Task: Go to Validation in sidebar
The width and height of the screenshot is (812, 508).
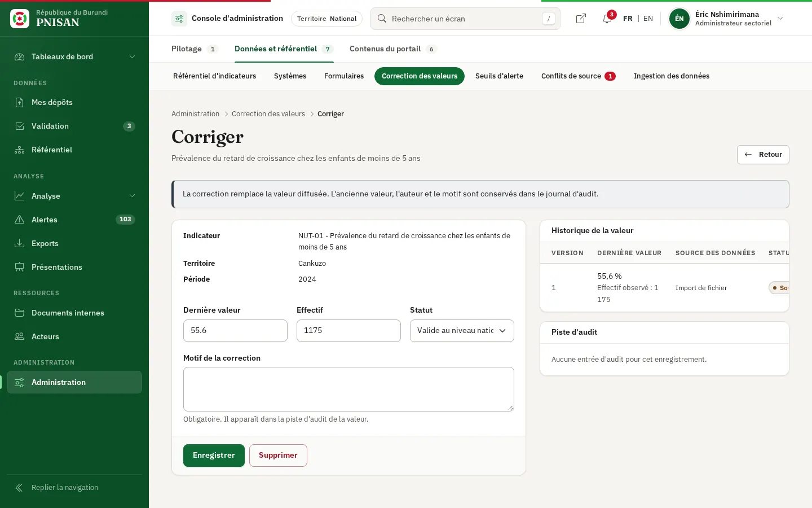Action: (x=74, y=126)
